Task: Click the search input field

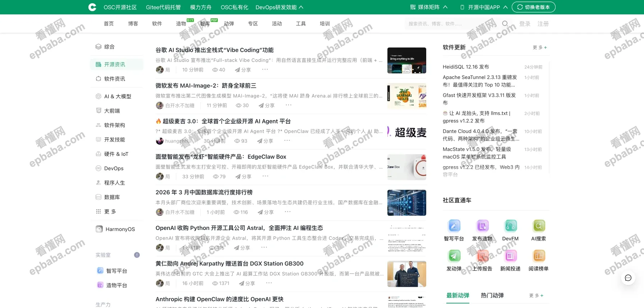Action: [x=453, y=24]
